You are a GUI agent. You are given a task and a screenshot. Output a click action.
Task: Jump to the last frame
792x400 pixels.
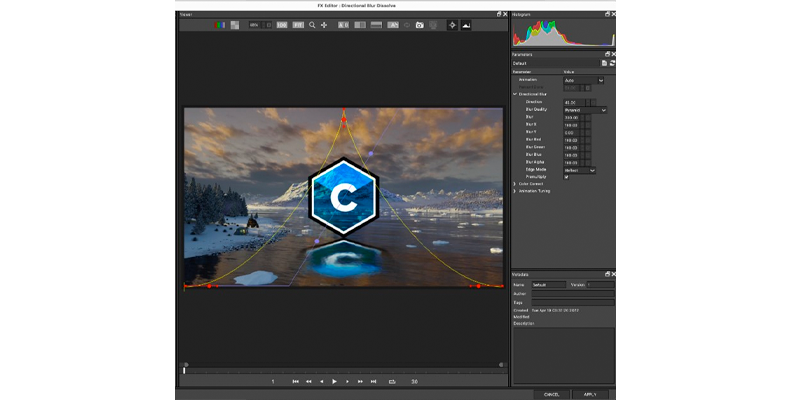click(373, 382)
